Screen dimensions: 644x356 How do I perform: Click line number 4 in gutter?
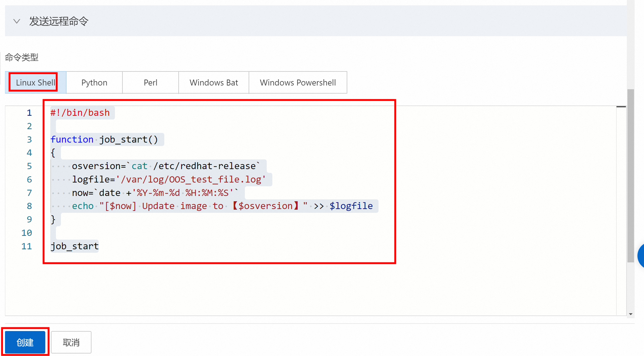(29, 153)
